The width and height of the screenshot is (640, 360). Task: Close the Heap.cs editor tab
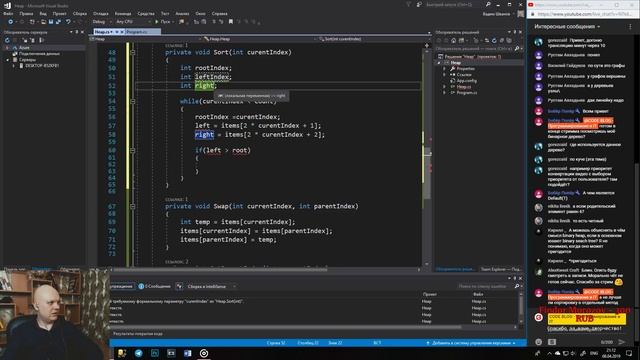[x=122, y=31]
